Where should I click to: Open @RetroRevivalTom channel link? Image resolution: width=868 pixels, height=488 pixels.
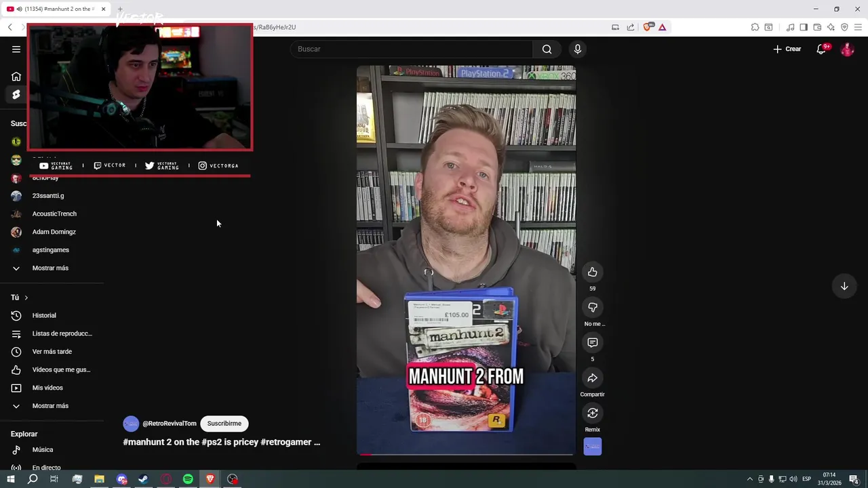(x=169, y=424)
